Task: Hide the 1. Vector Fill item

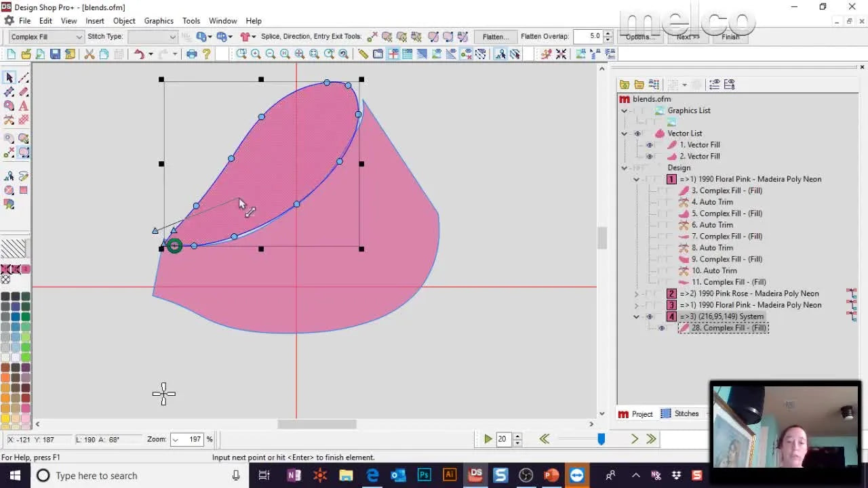Action: (649, 145)
